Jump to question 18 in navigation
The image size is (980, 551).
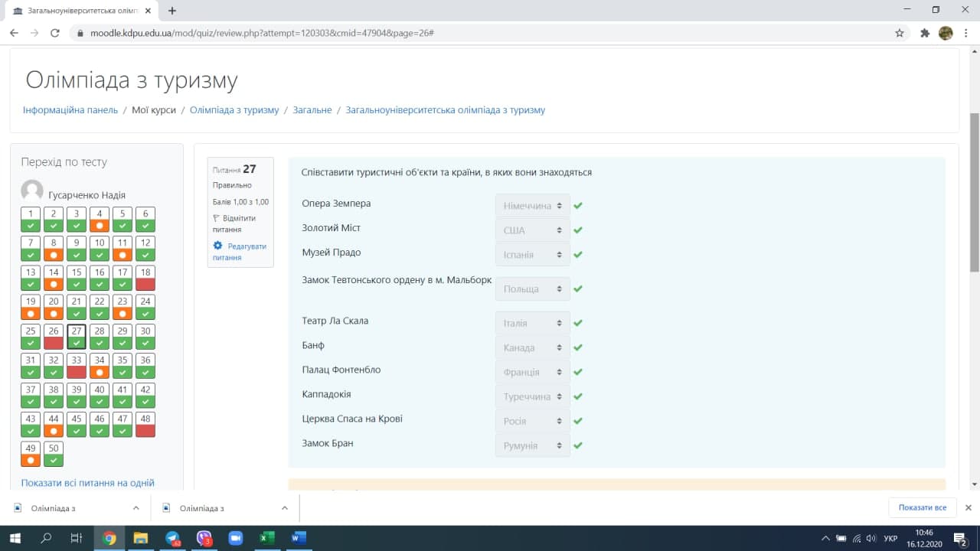[145, 279]
